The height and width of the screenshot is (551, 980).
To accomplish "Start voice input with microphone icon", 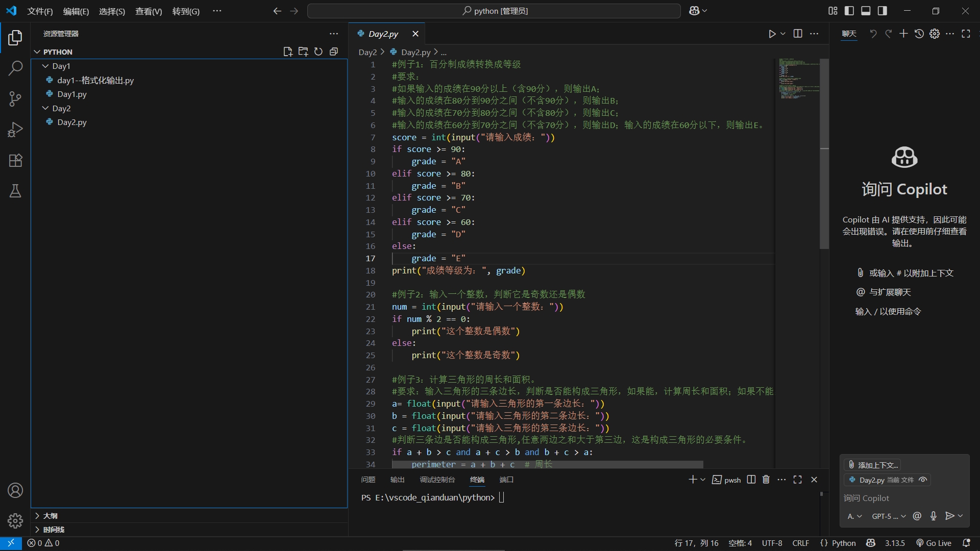I will pos(934,516).
